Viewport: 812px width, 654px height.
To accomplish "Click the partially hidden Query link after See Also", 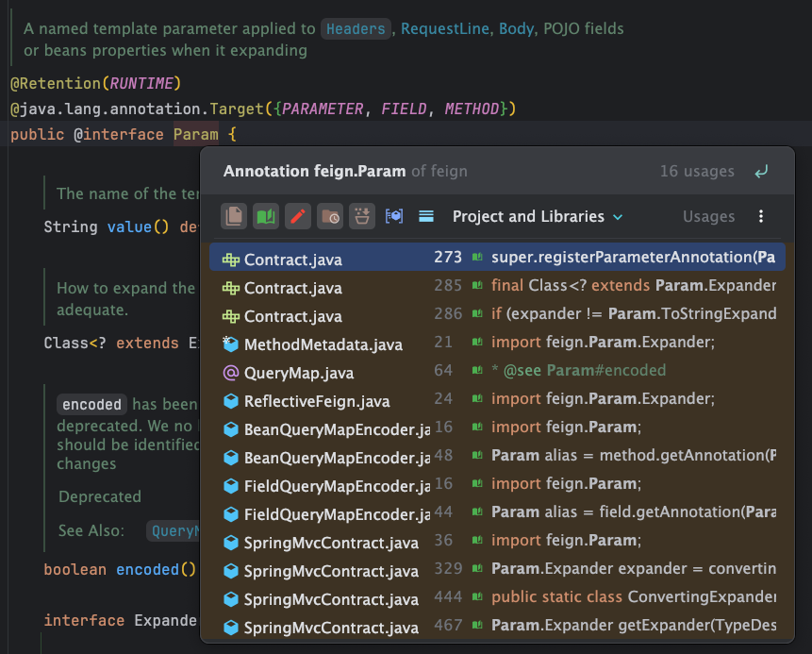I will (174, 530).
